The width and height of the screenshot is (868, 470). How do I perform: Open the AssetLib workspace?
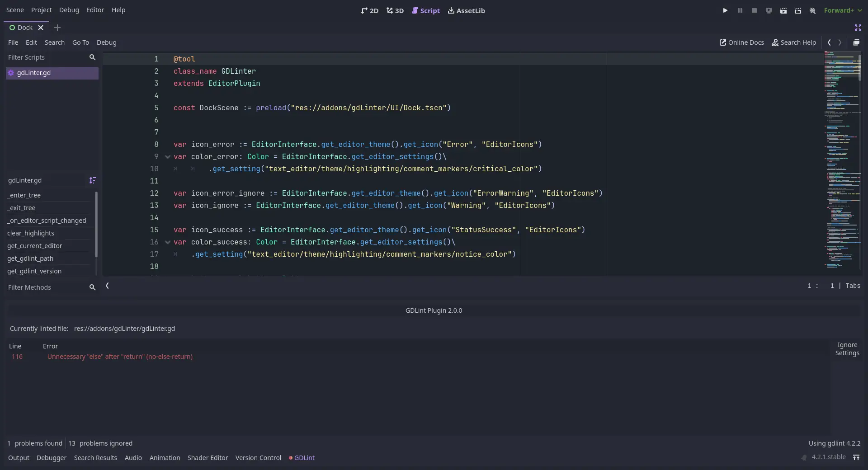pyautogui.click(x=467, y=10)
